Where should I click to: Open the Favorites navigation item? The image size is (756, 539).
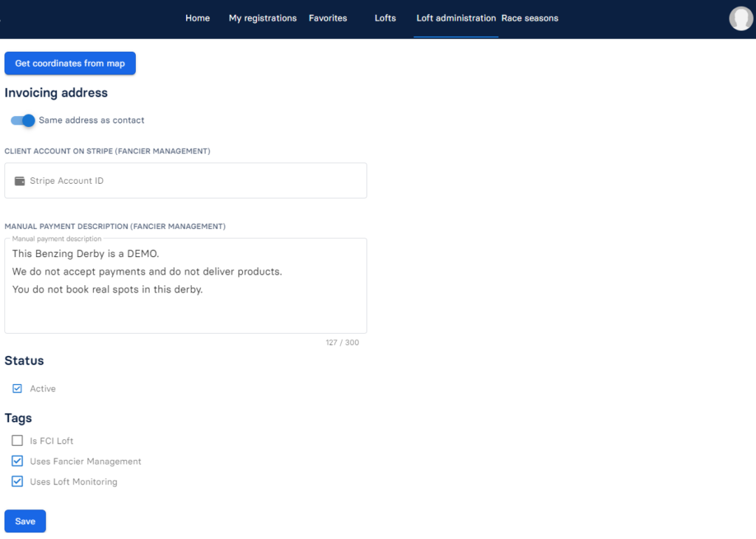coord(328,18)
